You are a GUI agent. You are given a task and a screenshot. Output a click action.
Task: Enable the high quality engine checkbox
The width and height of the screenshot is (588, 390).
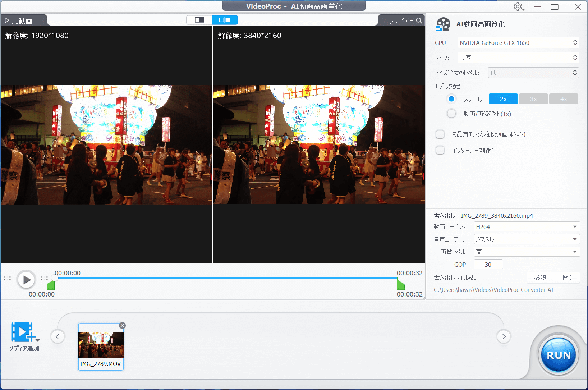coord(440,134)
